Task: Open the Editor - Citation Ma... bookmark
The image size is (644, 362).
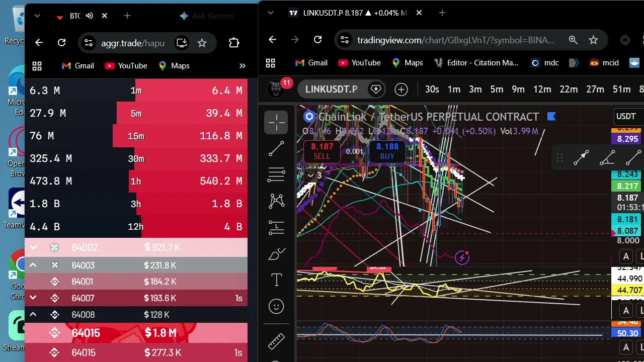Action: (x=476, y=63)
